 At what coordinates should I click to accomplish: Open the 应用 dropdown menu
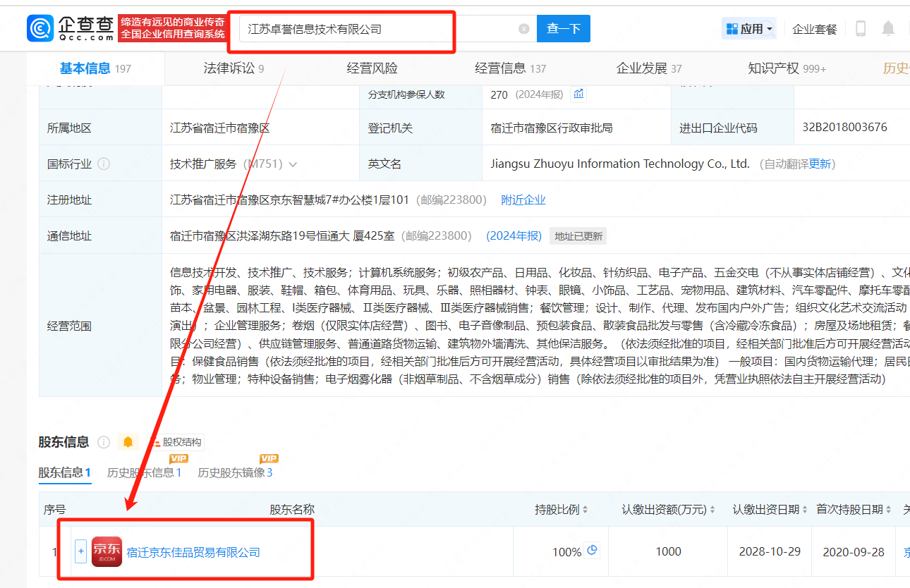pyautogui.click(x=749, y=29)
